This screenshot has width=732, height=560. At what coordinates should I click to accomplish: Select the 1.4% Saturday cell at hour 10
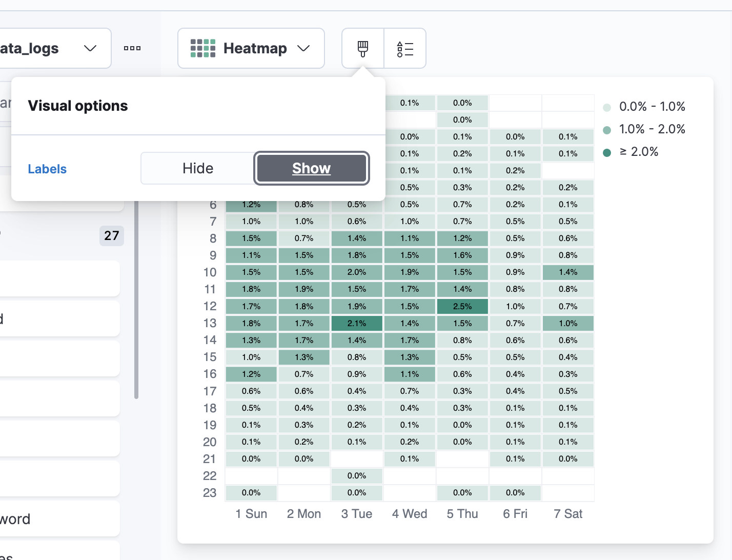(x=568, y=272)
